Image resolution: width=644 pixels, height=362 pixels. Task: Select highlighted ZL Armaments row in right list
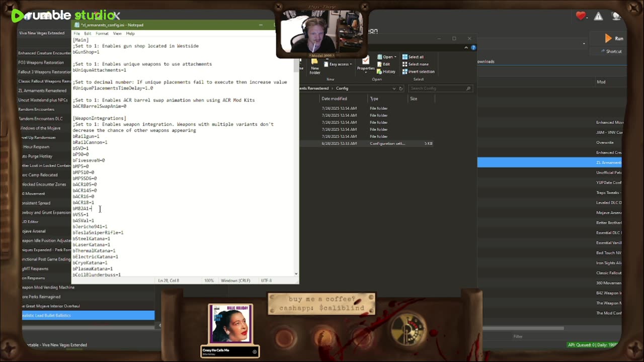pyautogui.click(x=549, y=162)
